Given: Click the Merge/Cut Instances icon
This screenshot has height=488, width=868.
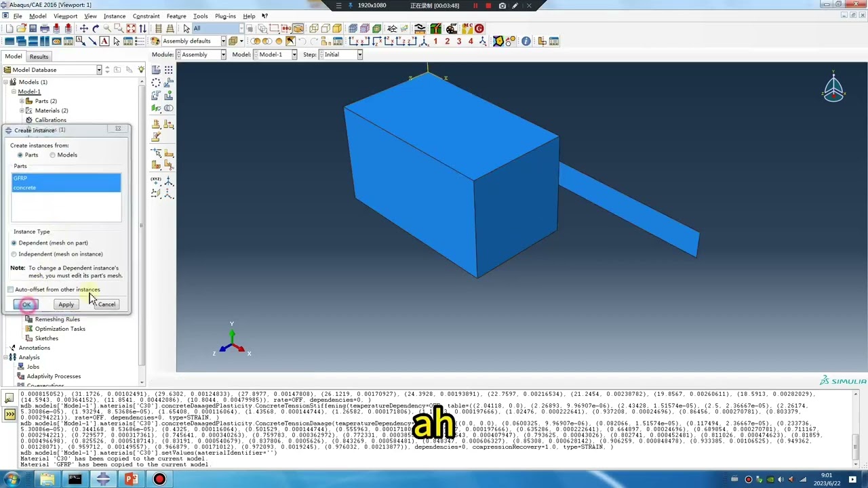Looking at the screenshot, I should (x=169, y=108).
